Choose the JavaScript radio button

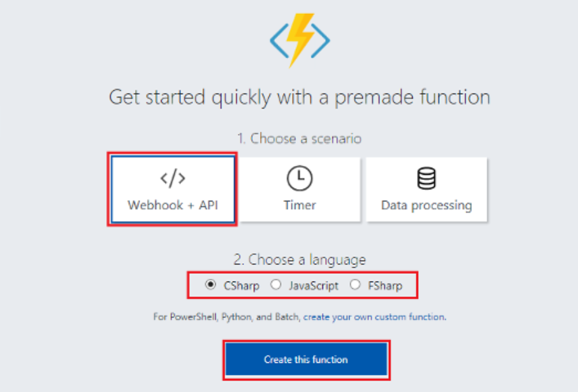click(276, 285)
